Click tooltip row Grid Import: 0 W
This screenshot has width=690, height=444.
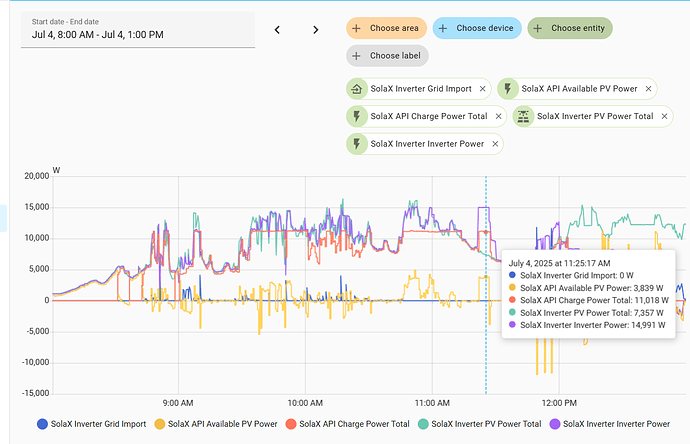tap(571, 275)
